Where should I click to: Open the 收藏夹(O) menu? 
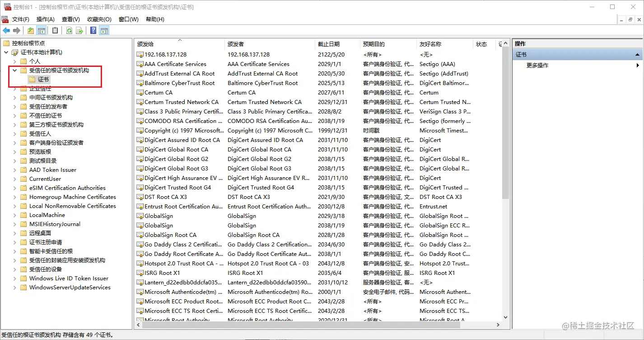click(99, 19)
